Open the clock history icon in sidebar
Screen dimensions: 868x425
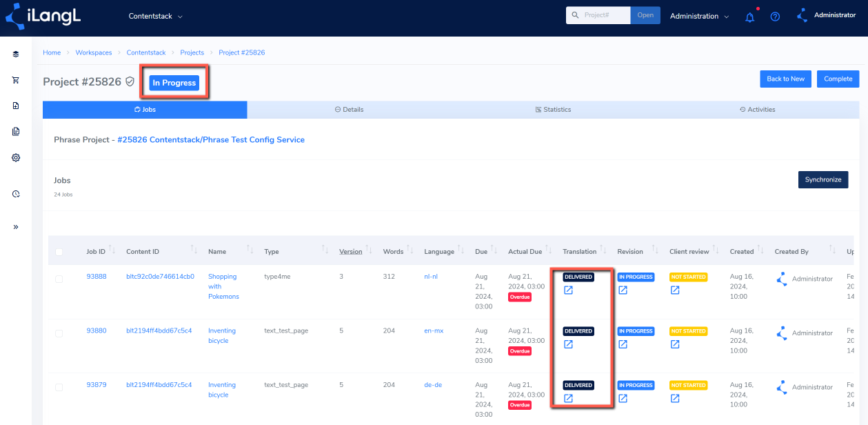16,194
